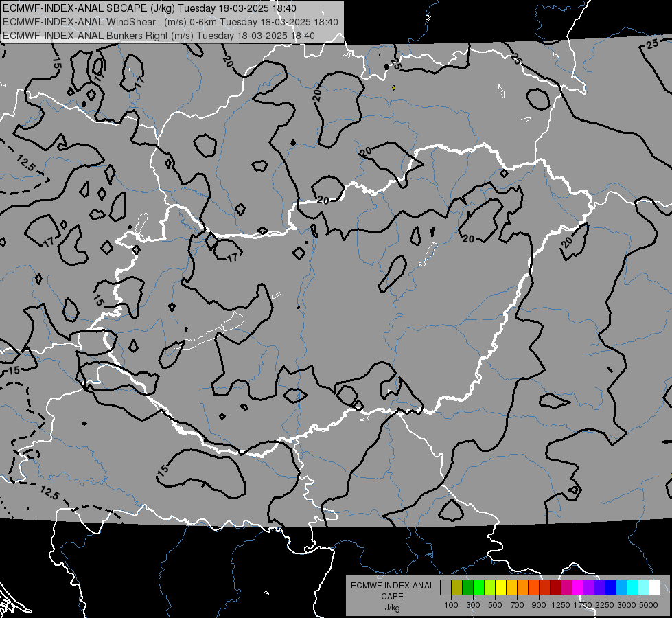672x618 pixels.
Task: Click the gray swatch in CAPE legend
Action: point(445,588)
